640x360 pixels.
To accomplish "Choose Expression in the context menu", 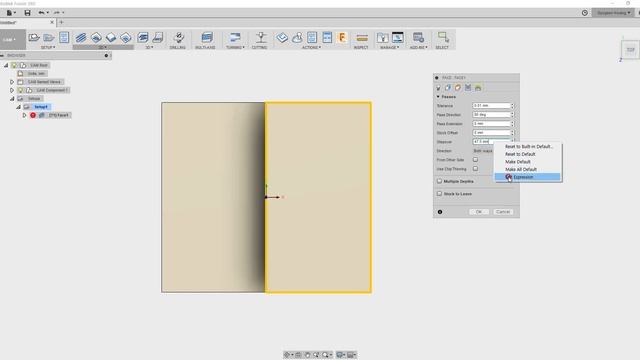I will (528, 177).
